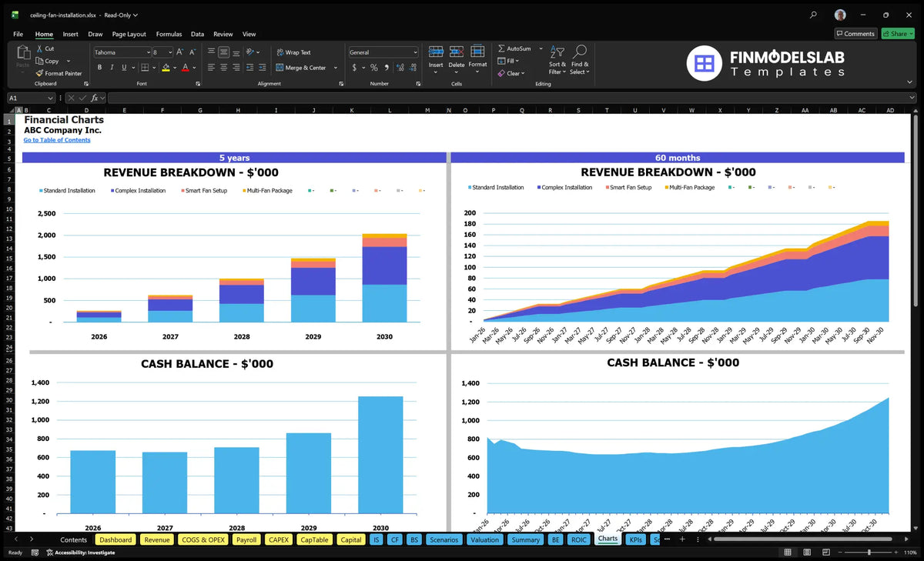Open the Name Box dropdown for A1
This screenshot has width=924, height=561.
(50, 99)
